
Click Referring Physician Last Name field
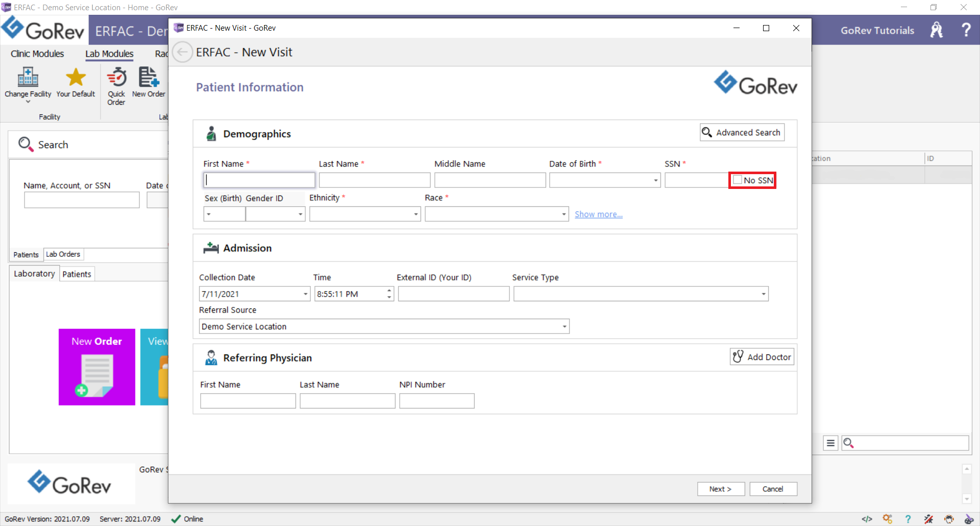[x=348, y=401]
